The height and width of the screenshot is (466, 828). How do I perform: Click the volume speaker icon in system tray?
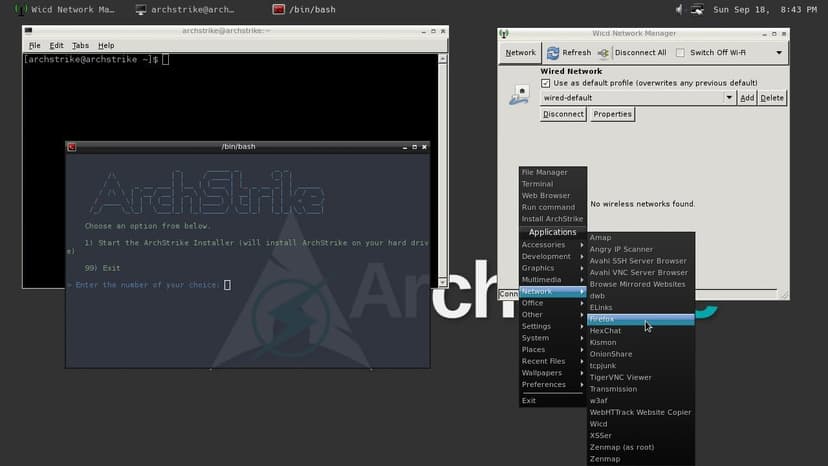pyautogui.click(x=679, y=10)
